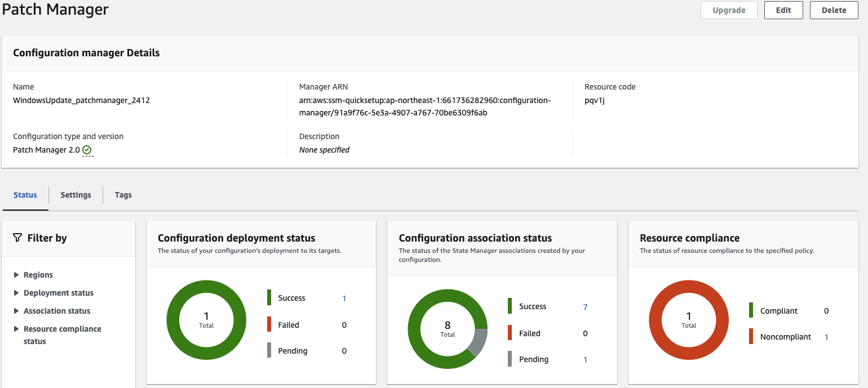Expand the Deployment status filter
Image resolution: width=868 pixels, height=388 pixels.
57,292
